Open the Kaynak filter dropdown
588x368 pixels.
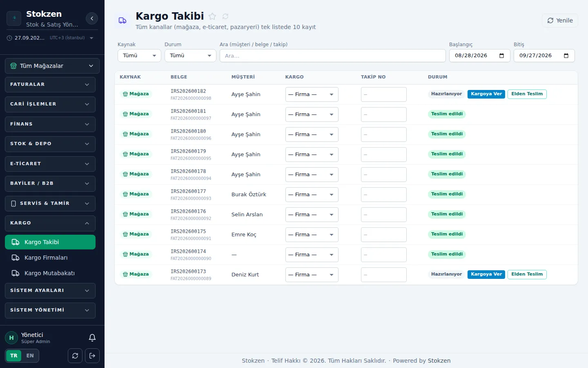point(139,56)
